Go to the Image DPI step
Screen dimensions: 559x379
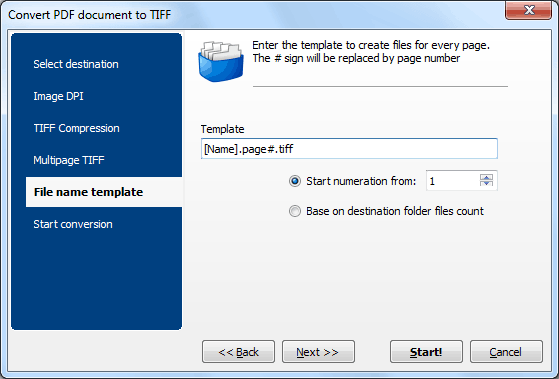[x=58, y=96]
